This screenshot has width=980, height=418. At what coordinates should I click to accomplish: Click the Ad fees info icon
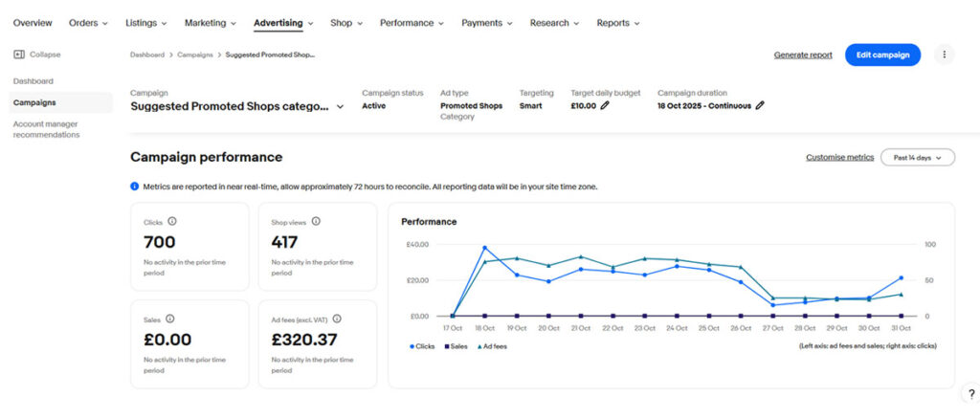[337, 319]
